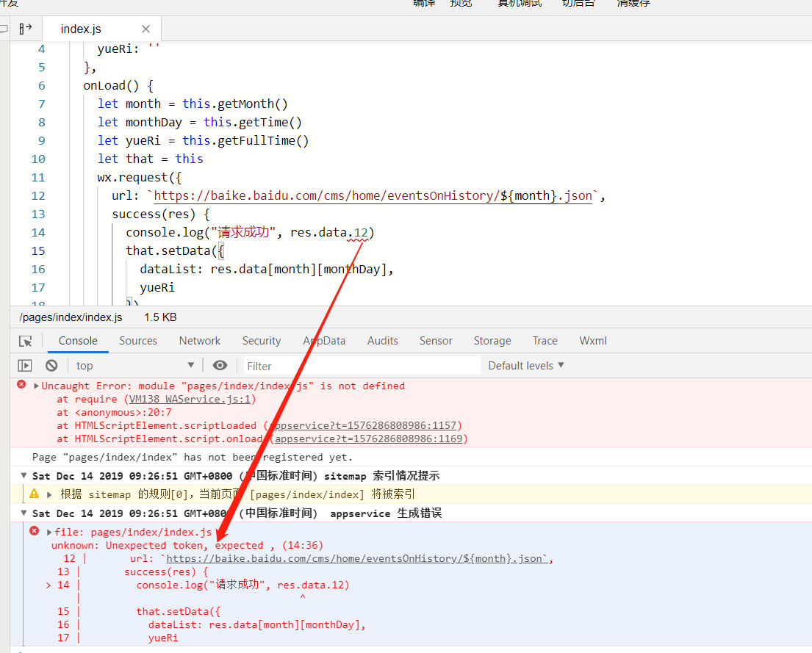
Task: Click 编译 in the top toolbar
Action: 424,3
